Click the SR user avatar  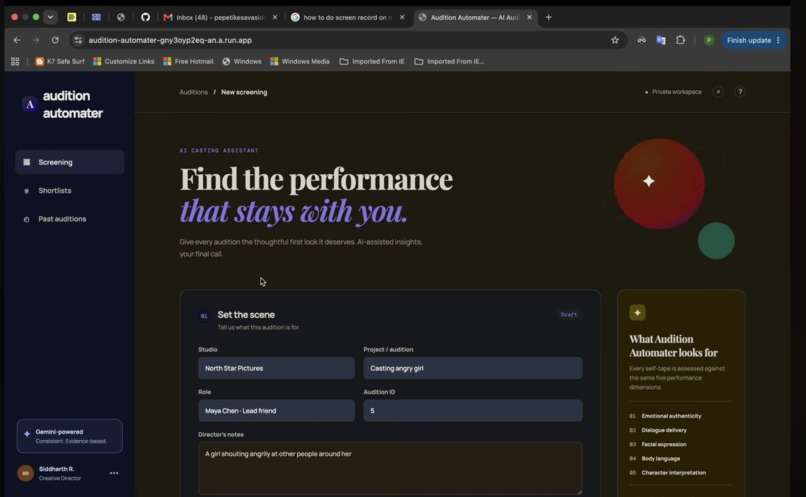(26, 473)
